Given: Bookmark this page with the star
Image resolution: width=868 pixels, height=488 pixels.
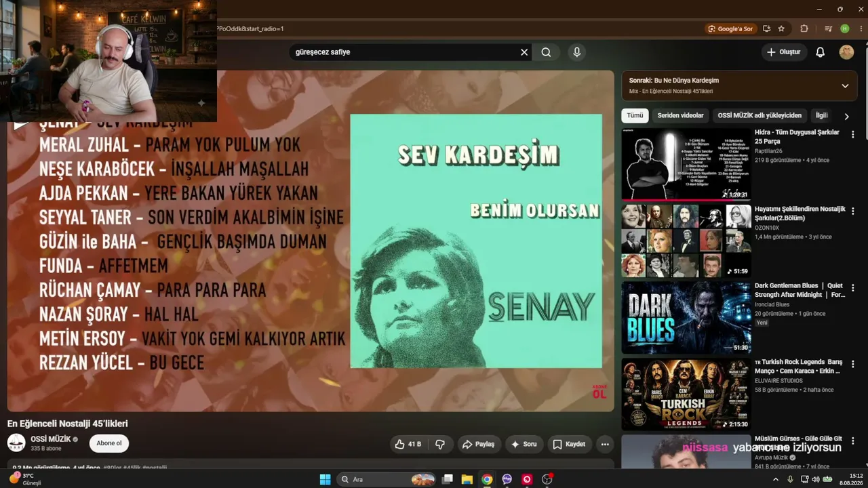Looking at the screenshot, I should (781, 28).
